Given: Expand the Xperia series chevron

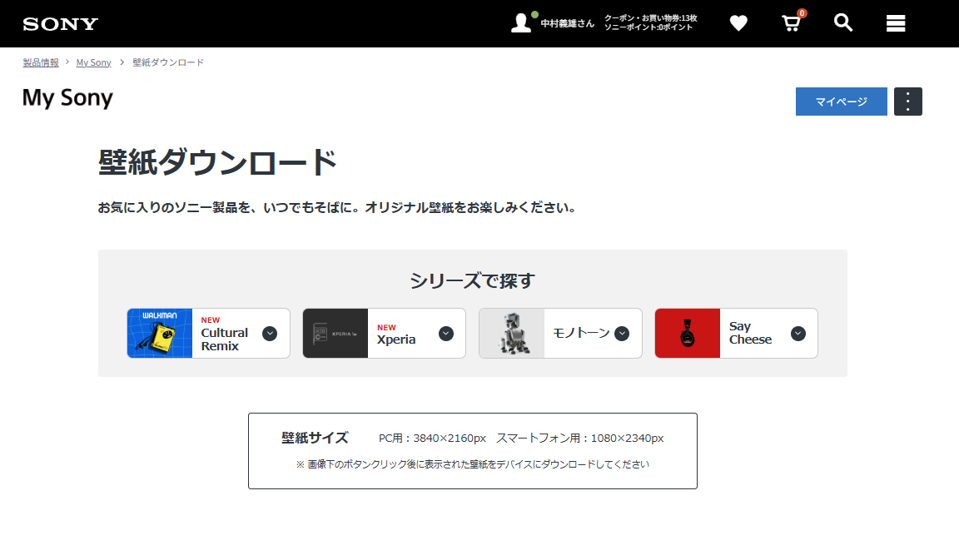Looking at the screenshot, I should [446, 333].
